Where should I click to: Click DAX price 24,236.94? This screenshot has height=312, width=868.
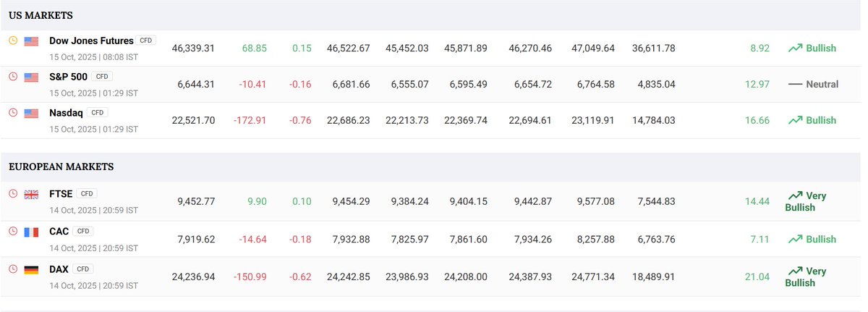coord(193,277)
